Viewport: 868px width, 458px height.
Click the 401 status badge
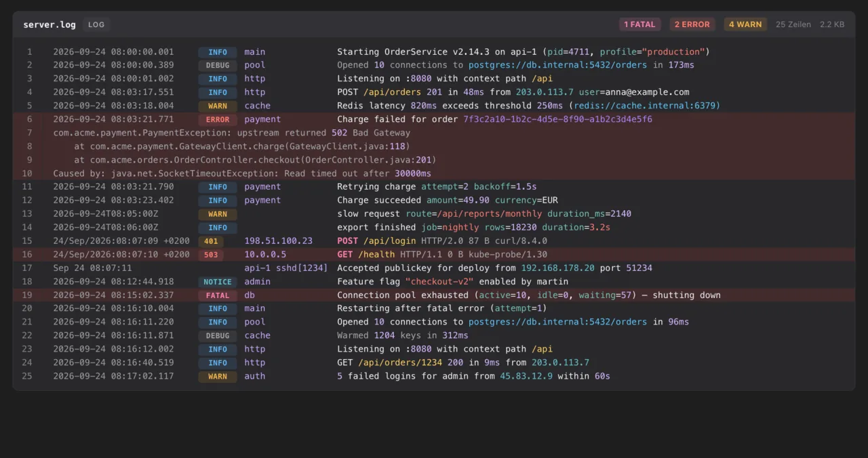click(211, 241)
